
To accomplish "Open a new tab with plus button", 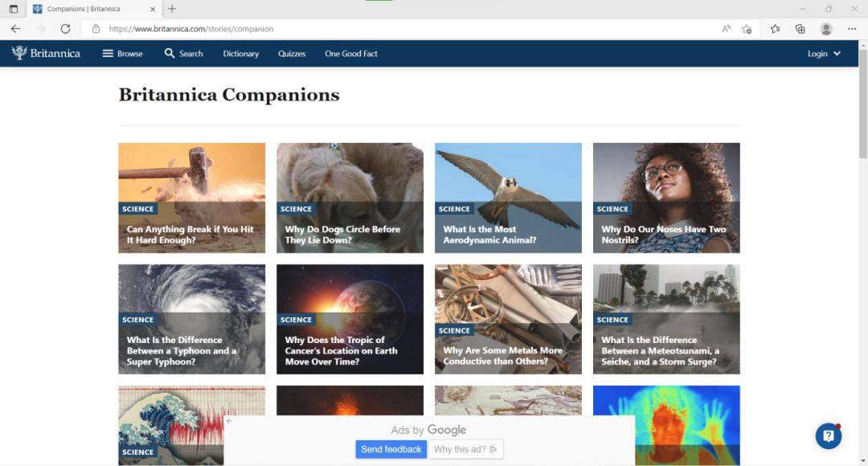I will pos(172,9).
